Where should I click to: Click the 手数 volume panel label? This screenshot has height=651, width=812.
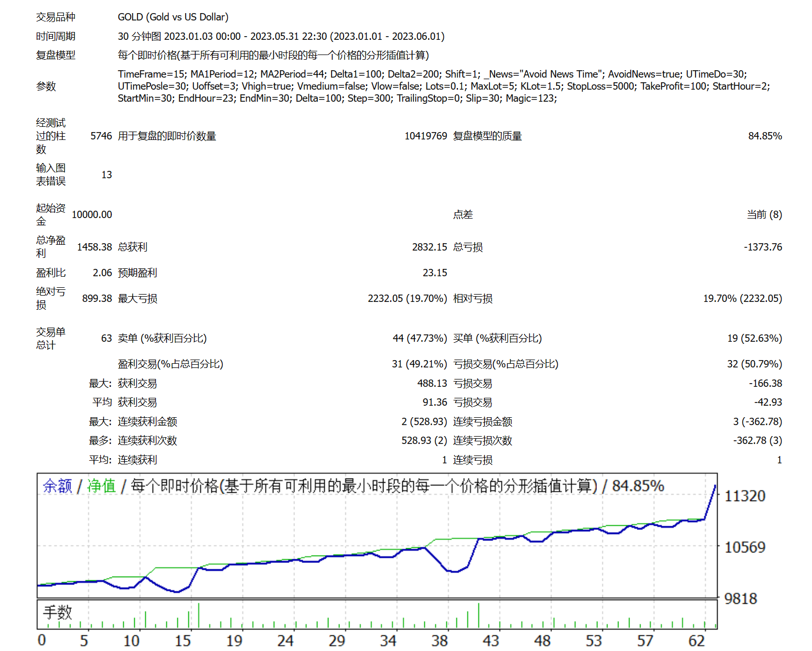click(57, 612)
